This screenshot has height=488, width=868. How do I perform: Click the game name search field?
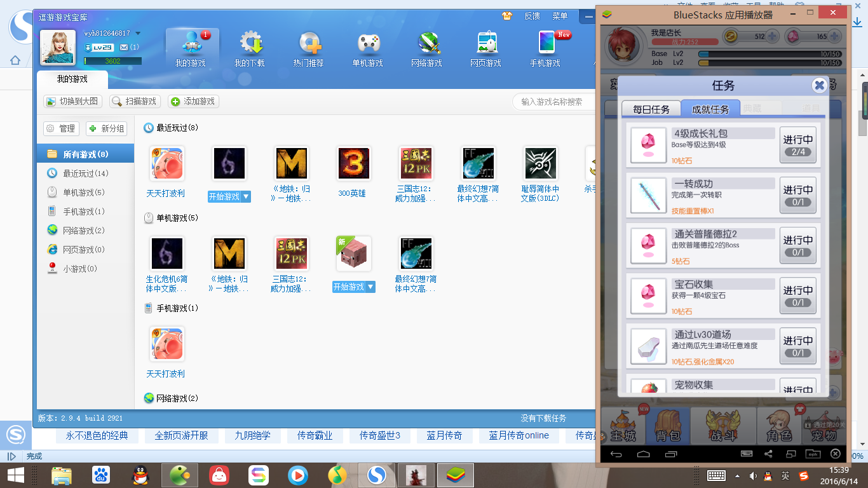coord(553,102)
